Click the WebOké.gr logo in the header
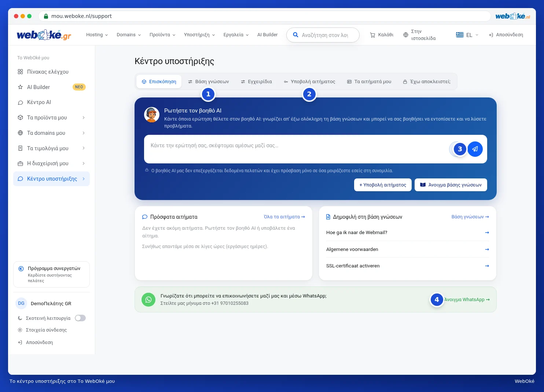544x392 pixels. (44, 35)
